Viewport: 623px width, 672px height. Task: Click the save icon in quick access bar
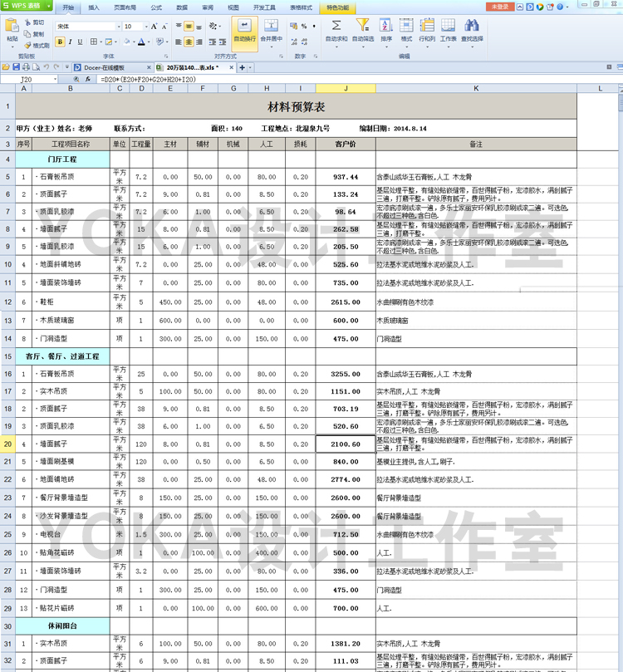point(16,67)
